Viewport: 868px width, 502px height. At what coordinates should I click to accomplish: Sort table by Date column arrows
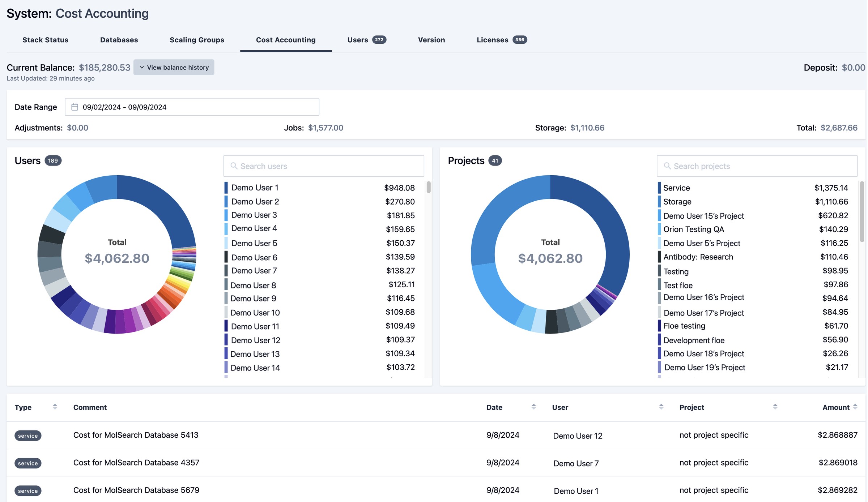533,407
